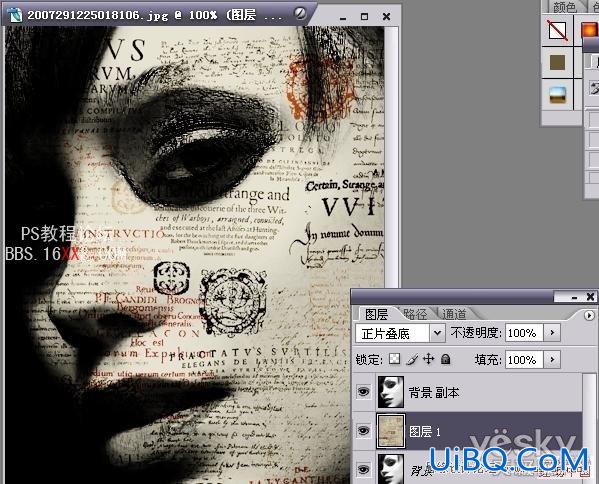Click the 图层 1 layer name
The image size is (599, 484).
425,432
